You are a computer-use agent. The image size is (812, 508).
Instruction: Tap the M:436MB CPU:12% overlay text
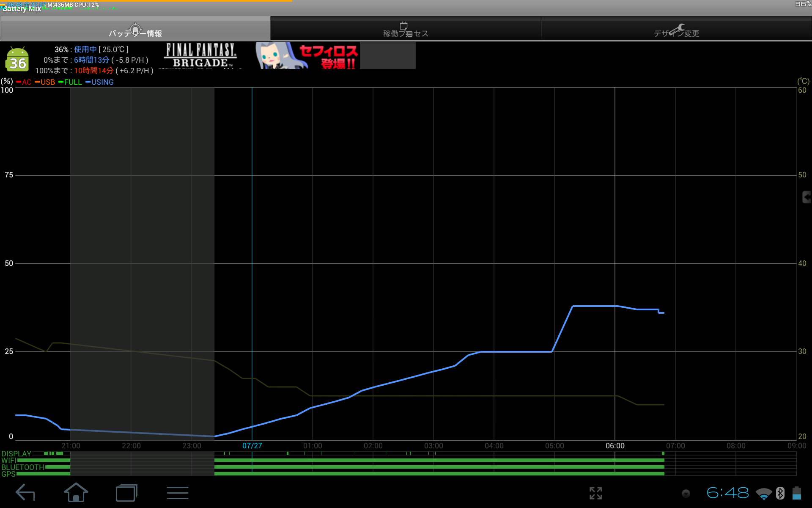point(73,5)
